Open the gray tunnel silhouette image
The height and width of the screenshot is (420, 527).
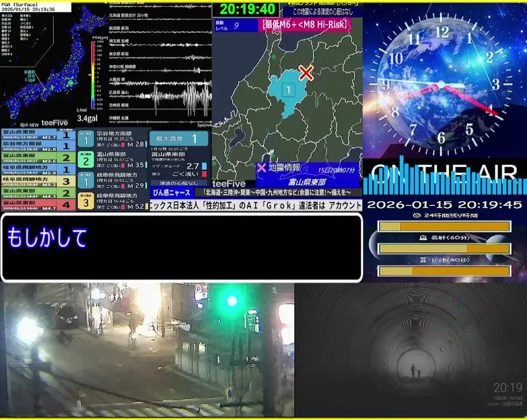pyautogui.click(x=411, y=349)
